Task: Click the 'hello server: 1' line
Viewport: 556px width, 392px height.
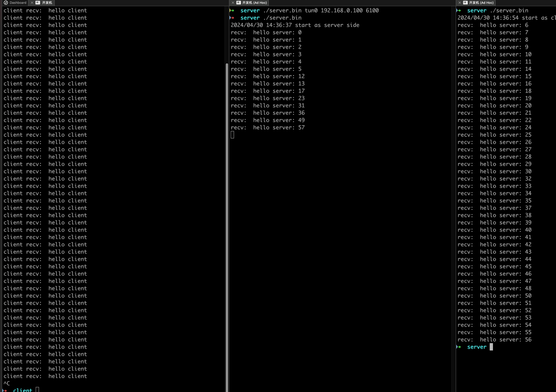Action: point(266,40)
